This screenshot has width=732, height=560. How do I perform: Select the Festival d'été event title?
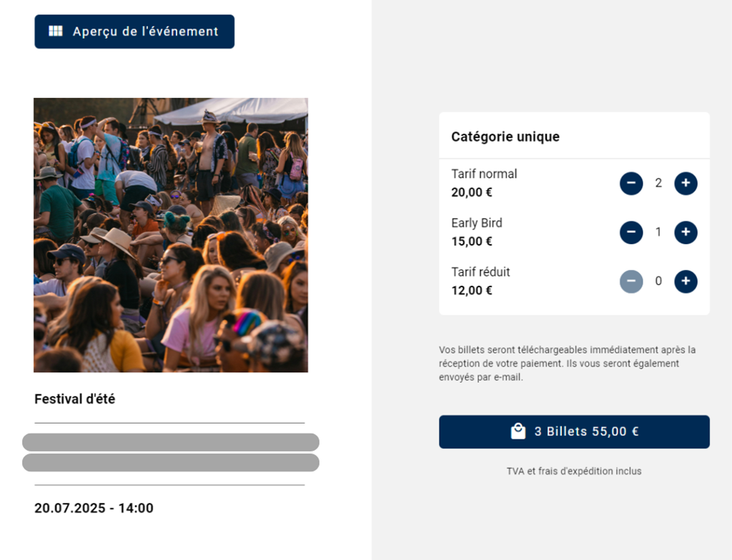[x=74, y=399]
